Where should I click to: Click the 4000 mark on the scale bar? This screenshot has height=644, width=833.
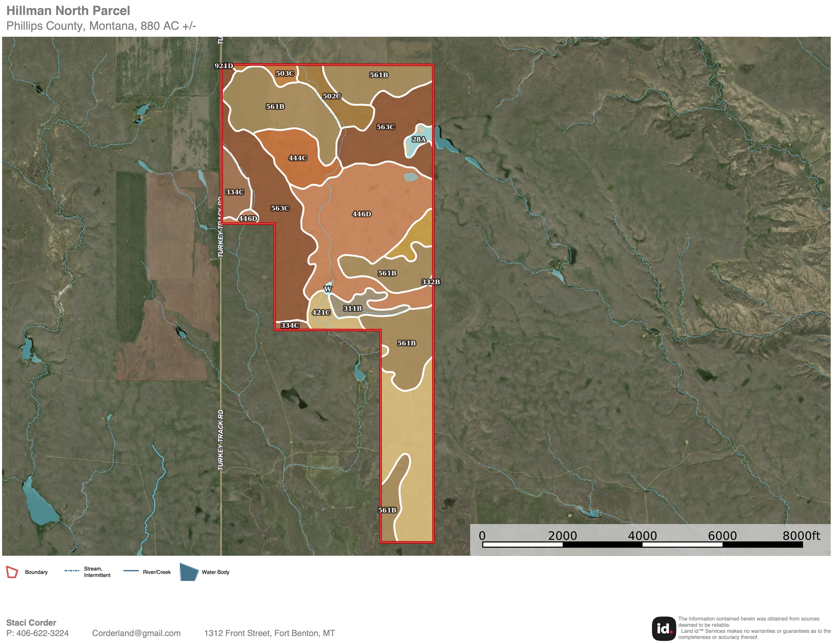[642, 536]
